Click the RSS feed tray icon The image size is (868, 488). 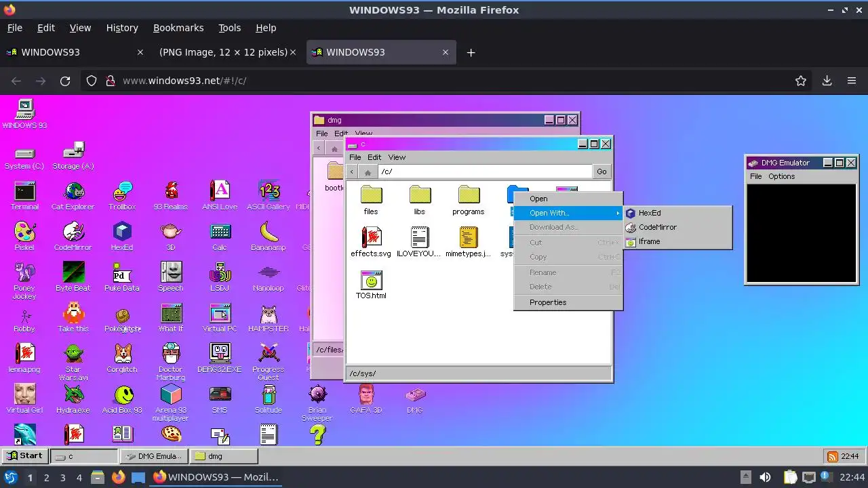[832, 456]
